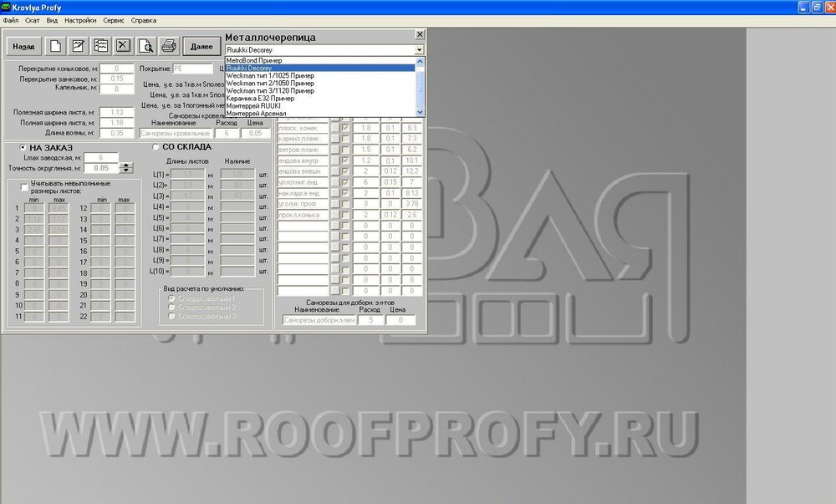This screenshot has height=504, width=836.
Task: Click the copies/pages toolbar icon
Action: tap(100, 46)
